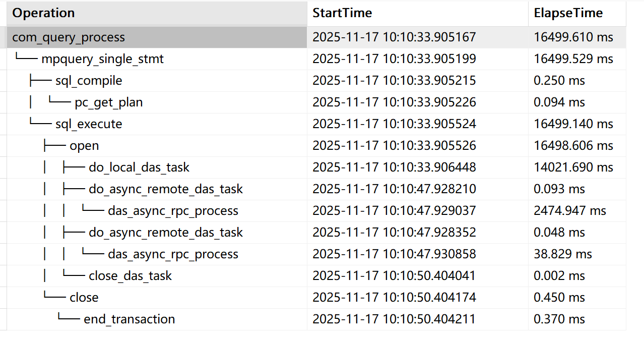
Task: Click the end_transaction tree node
Action: 130,319
